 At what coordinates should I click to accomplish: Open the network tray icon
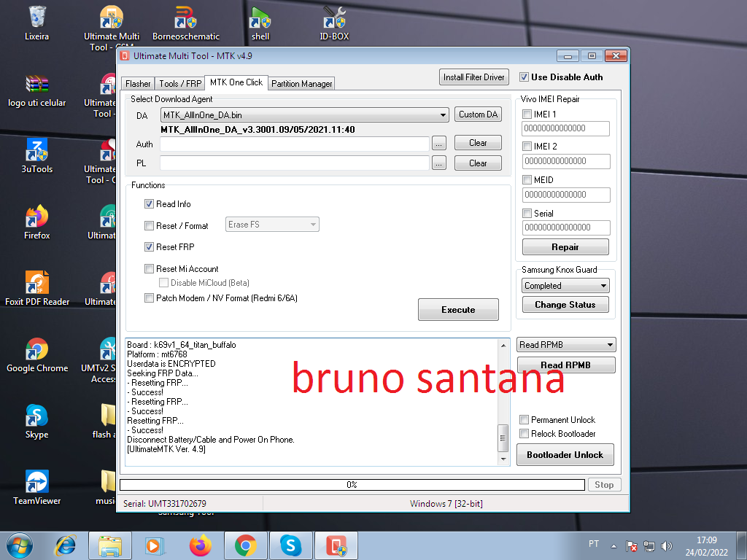click(649, 546)
